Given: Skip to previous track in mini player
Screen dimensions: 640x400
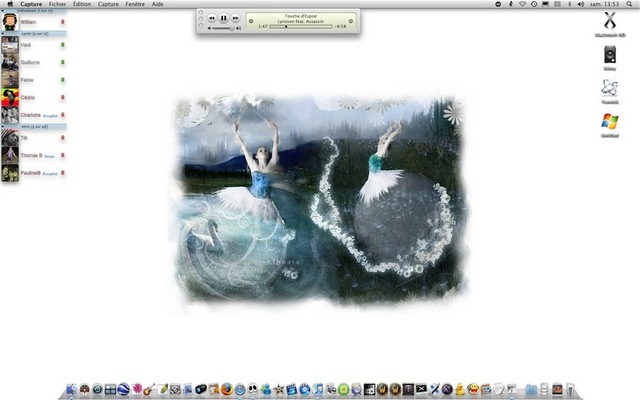Looking at the screenshot, I should coord(211,18).
